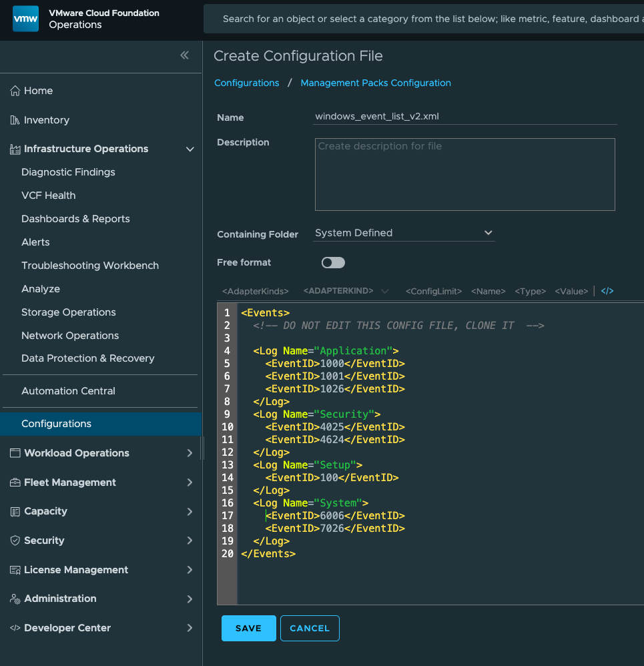The height and width of the screenshot is (666, 644).
Task: Open Diagnostic Findings menu item
Action: (68, 172)
